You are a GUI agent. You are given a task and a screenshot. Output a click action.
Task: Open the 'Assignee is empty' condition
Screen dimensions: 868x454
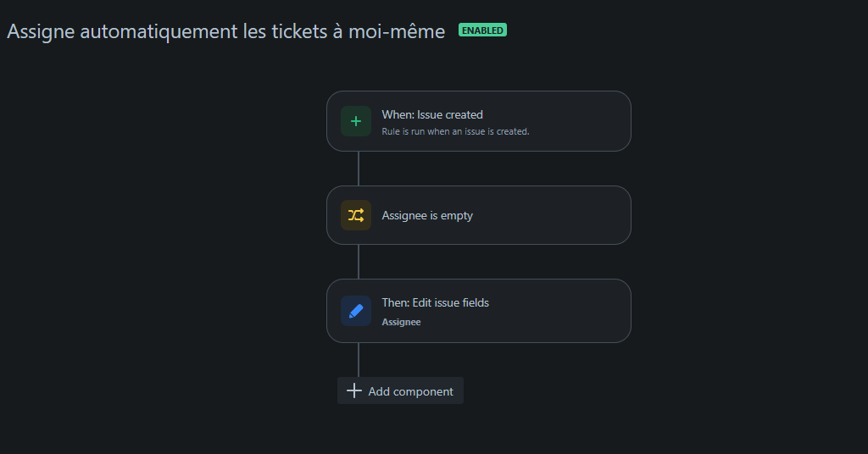pos(427,216)
